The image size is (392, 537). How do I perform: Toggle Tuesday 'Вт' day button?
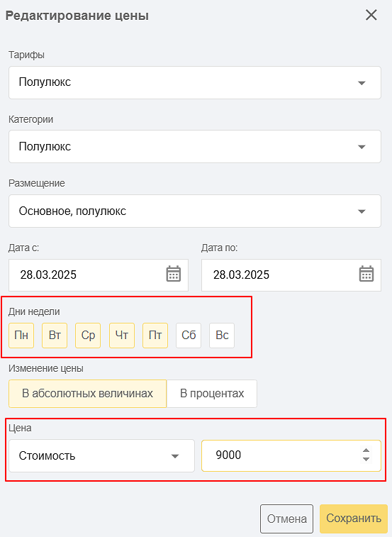(55, 336)
